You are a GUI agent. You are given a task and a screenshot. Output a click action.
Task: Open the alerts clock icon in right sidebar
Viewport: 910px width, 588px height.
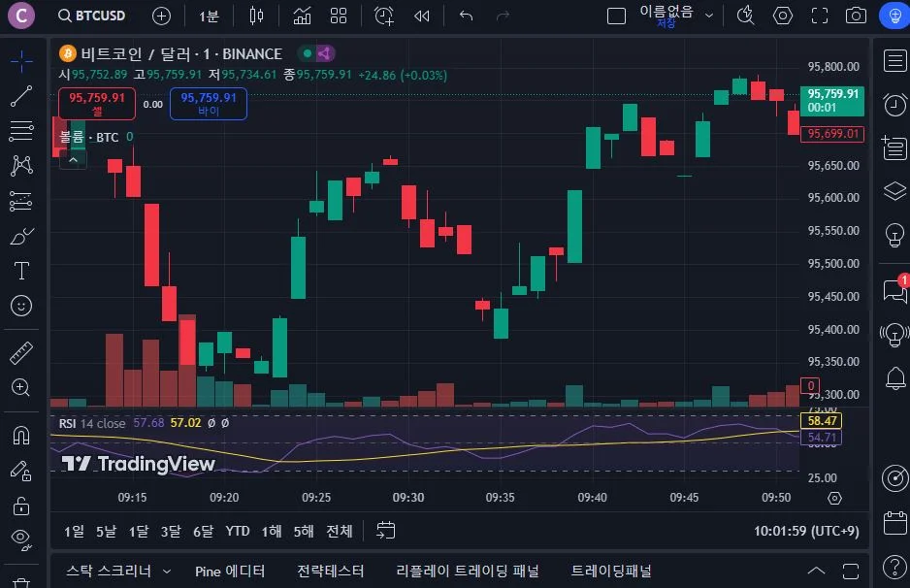pos(894,105)
